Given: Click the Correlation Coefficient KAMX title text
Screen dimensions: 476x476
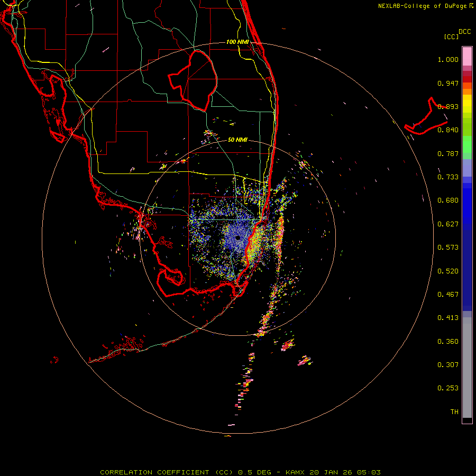Looking at the screenshot, I should [240, 472].
